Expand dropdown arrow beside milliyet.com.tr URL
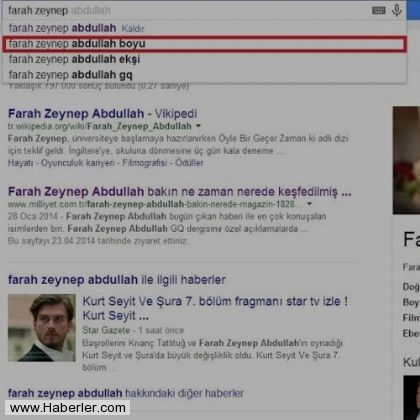The height and width of the screenshot is (420, 420). tap(310, 204)
